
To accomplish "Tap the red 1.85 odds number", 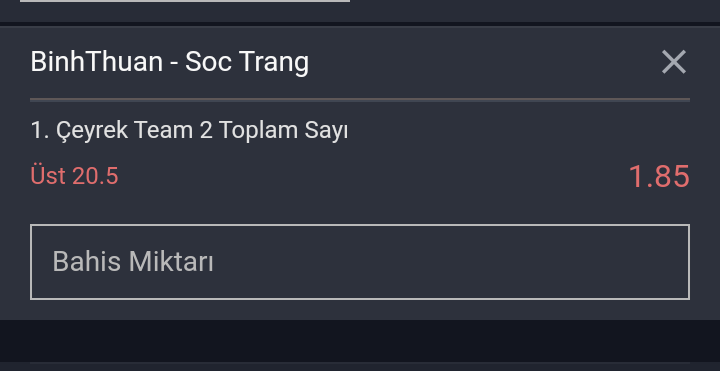I will (x=659, y=176).
